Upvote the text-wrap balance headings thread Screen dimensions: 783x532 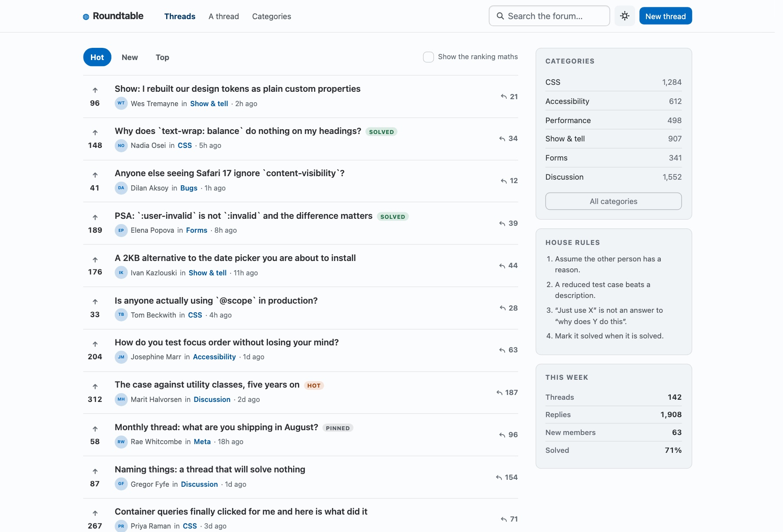(x=95, y=132)
